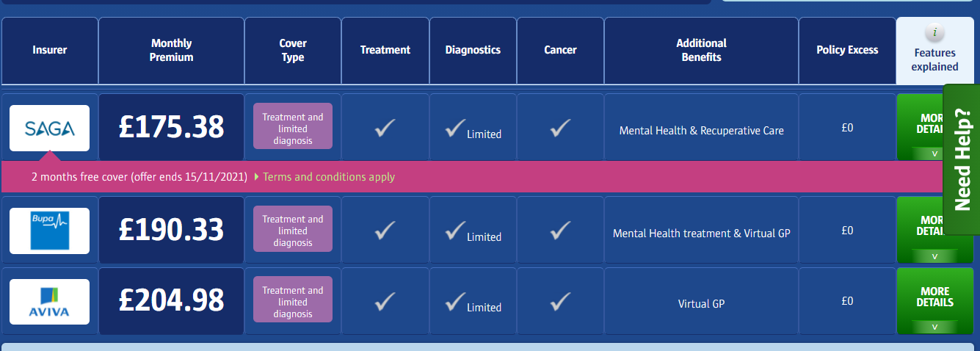Click Aviva's Treatment checkmark icon
The image size is (980, 351).
pyautogui.click(x=385, y=301)
